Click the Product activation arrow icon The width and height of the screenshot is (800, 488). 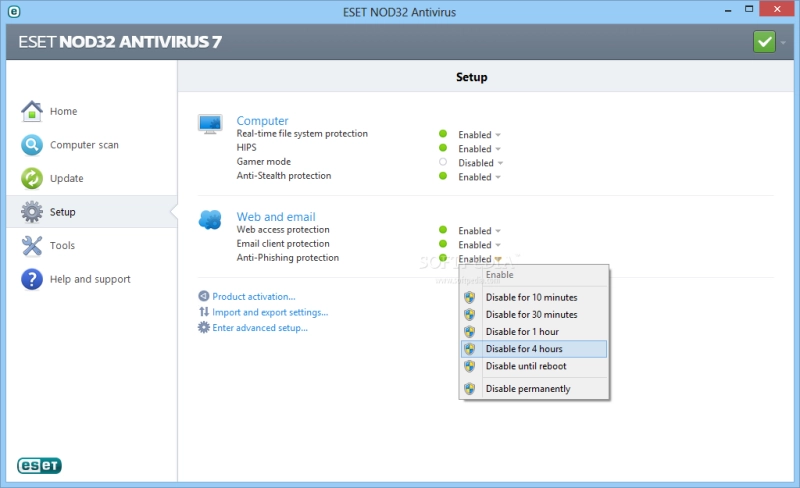pos(204,296)
